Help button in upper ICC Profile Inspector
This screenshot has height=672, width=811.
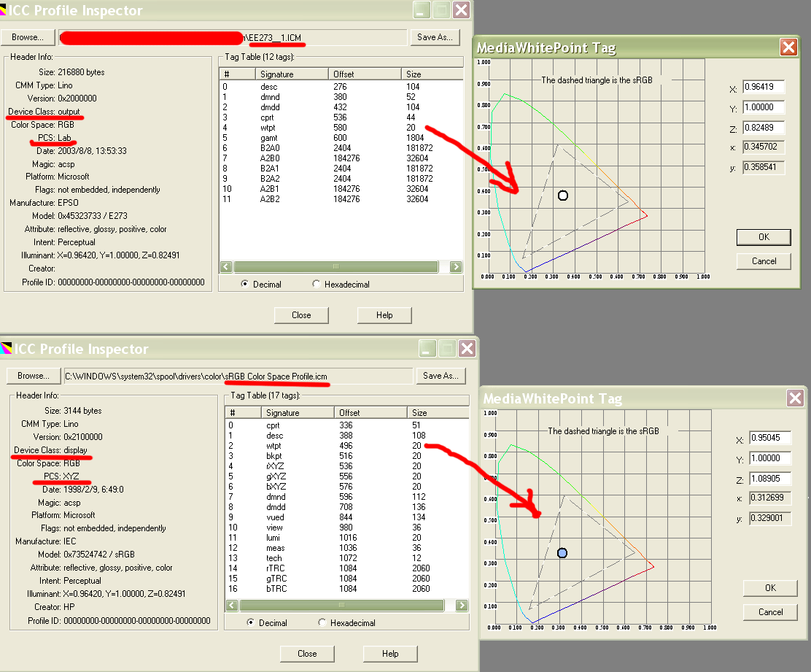[384, 315]
